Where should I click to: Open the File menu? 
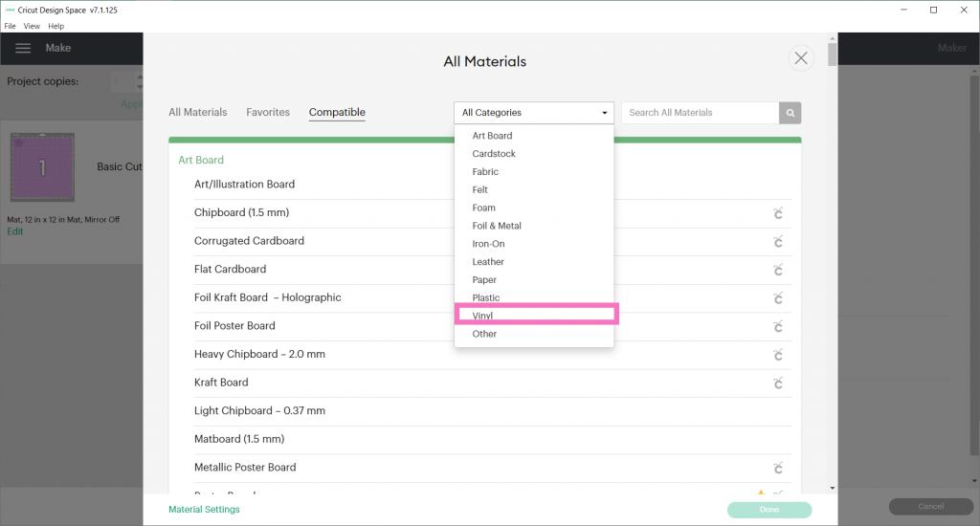pos(10,26)
